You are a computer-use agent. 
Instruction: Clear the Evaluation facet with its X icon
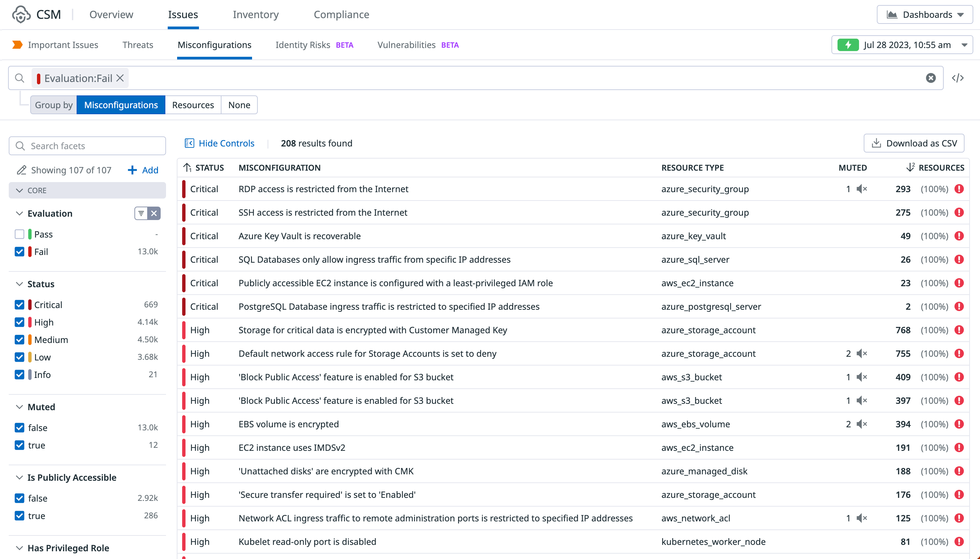click(x=154, y=213)
